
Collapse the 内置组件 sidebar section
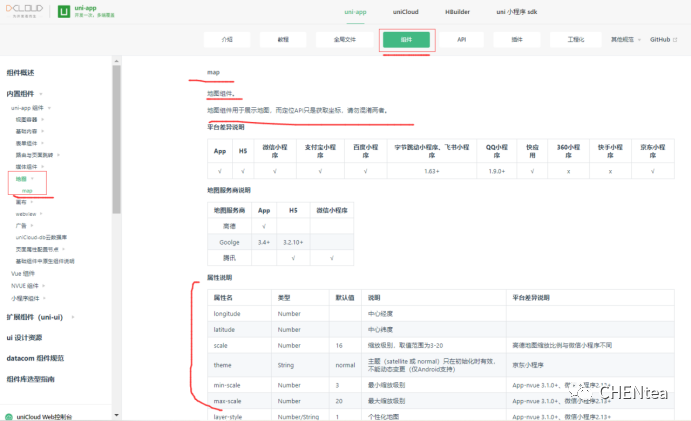(x=24, y=94)
